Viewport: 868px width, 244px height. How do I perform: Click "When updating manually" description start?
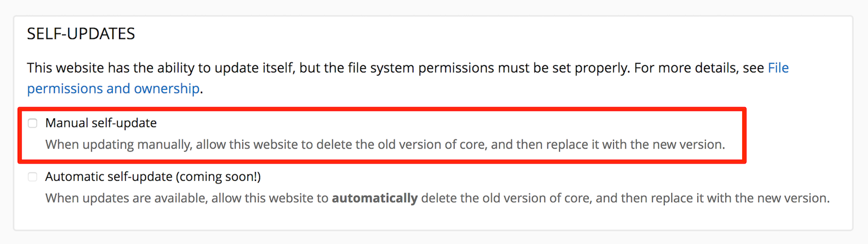109,146
